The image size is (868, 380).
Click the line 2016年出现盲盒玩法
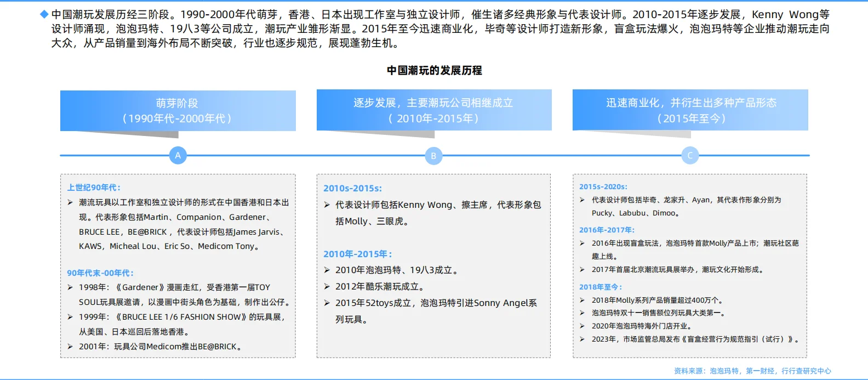point(695,243)
